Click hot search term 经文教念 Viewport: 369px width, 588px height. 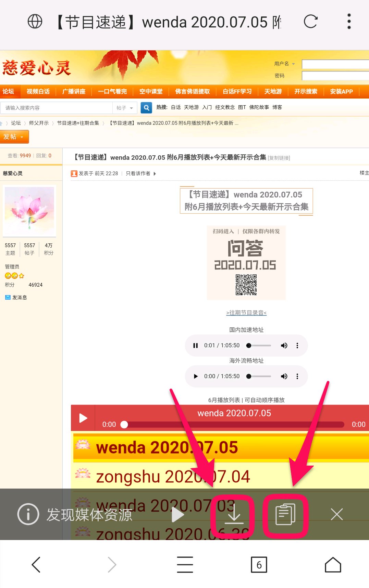[225, 107]
